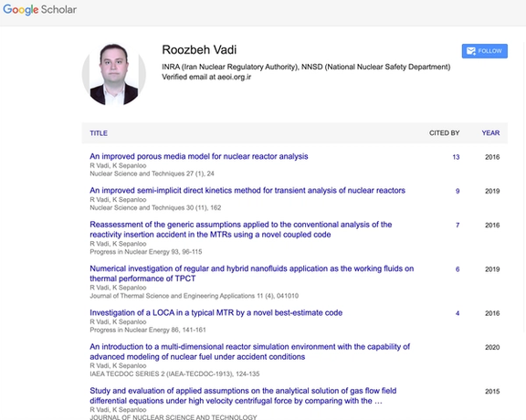Sort publications by Title column header
This screenshot has height=420, width=526.
point(99,133)
